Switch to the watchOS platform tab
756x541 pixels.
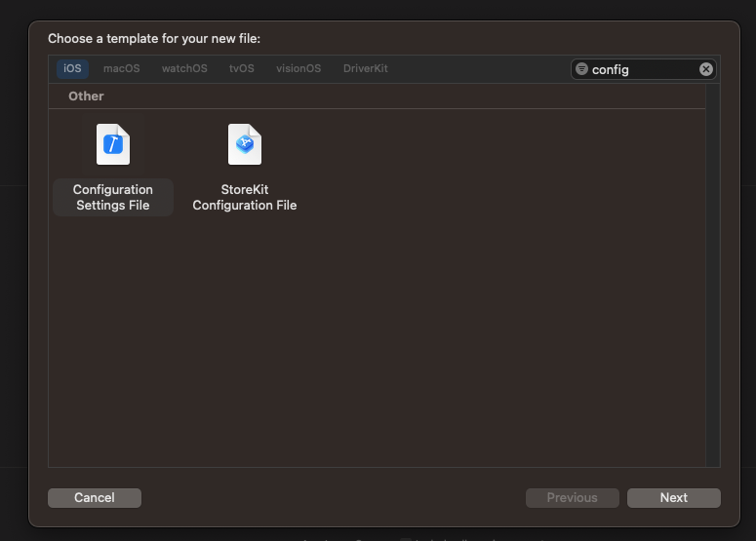click(184, 68)
